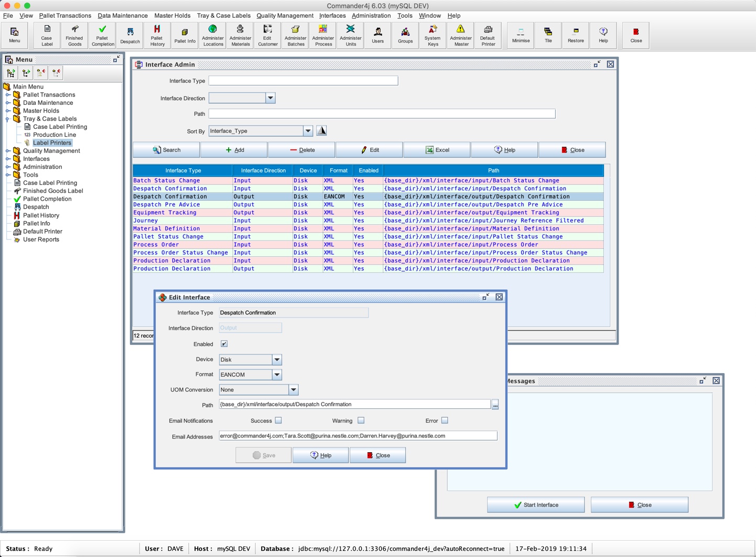Image resolution: width=756 pixels, height=557 pixels.
Task: Open the Users administration icon
Action: [x=377, y=35]
